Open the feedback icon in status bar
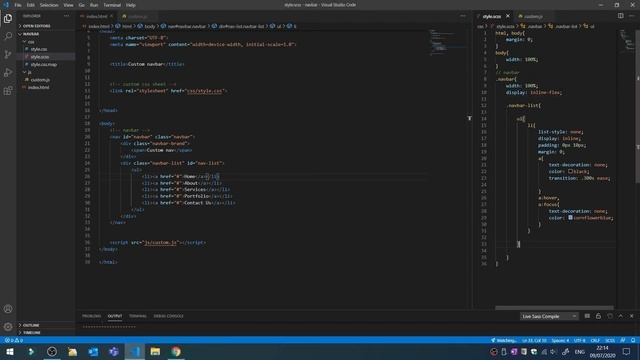 coord(623,340)
